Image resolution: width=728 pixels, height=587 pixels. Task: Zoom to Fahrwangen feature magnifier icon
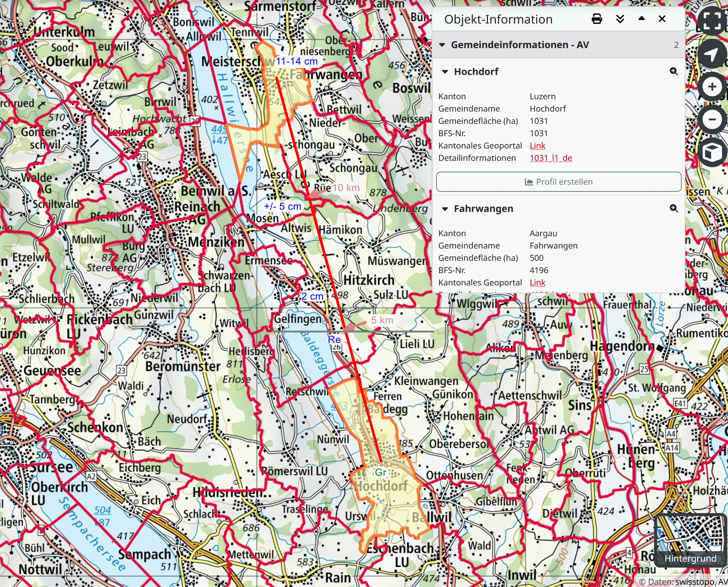(673, 209)
